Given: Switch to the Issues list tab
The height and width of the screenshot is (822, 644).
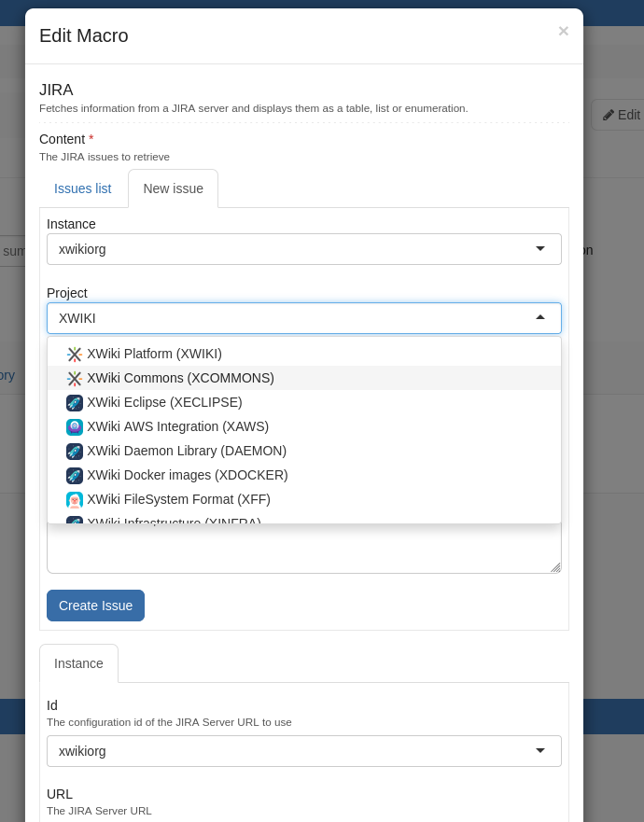Looking at the screenshot, I should [x=83, y=188].
